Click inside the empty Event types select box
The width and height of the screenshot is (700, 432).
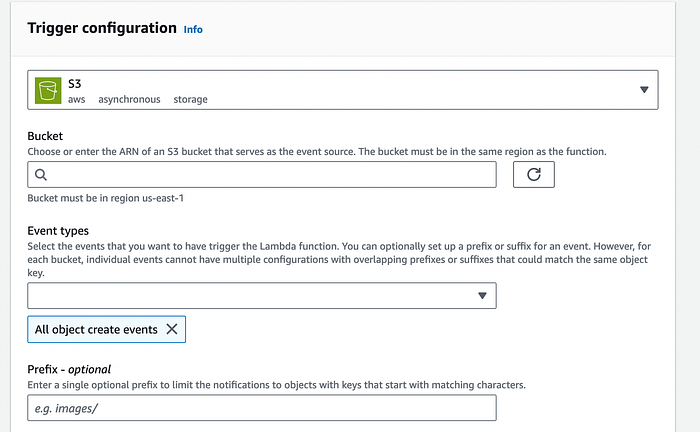[250, 295]
